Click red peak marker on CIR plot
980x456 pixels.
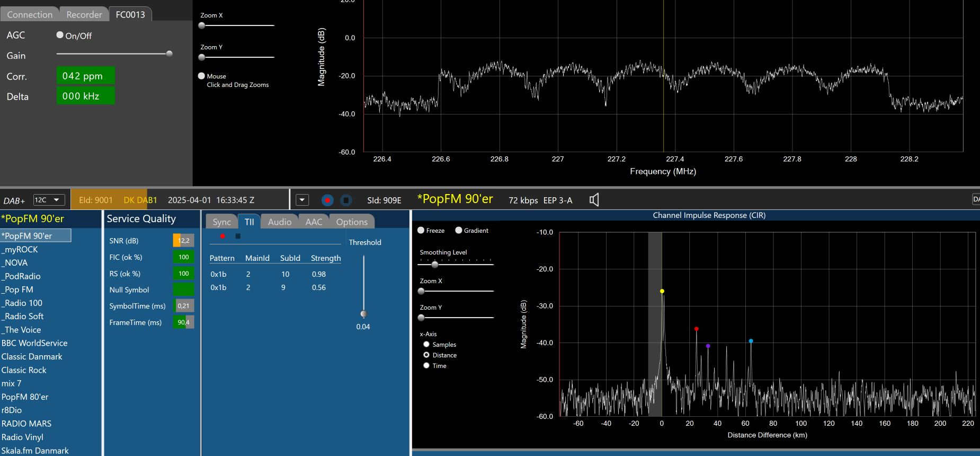(x=696, y=329)
